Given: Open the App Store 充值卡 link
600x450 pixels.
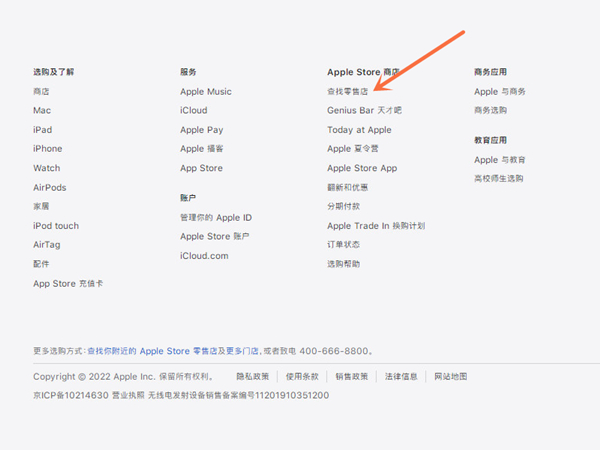Looking at the screenshot, I should click(x=68, y=284).
